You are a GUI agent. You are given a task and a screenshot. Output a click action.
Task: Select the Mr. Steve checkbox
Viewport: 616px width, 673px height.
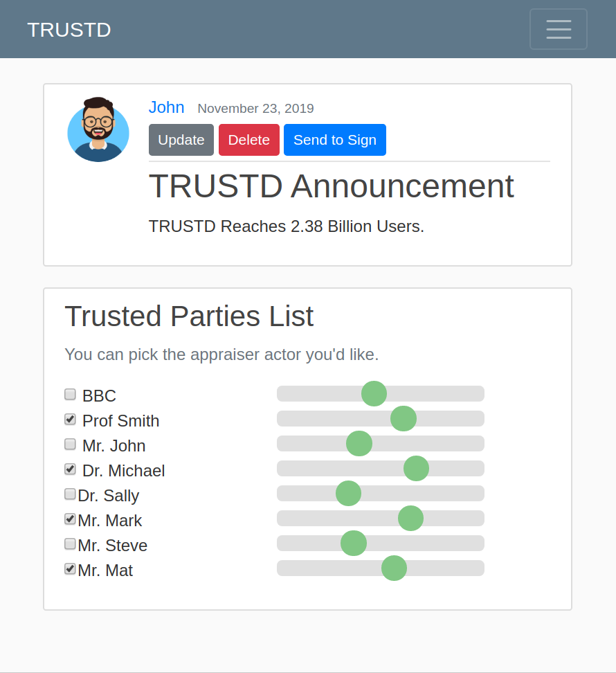tap(70, 544)
